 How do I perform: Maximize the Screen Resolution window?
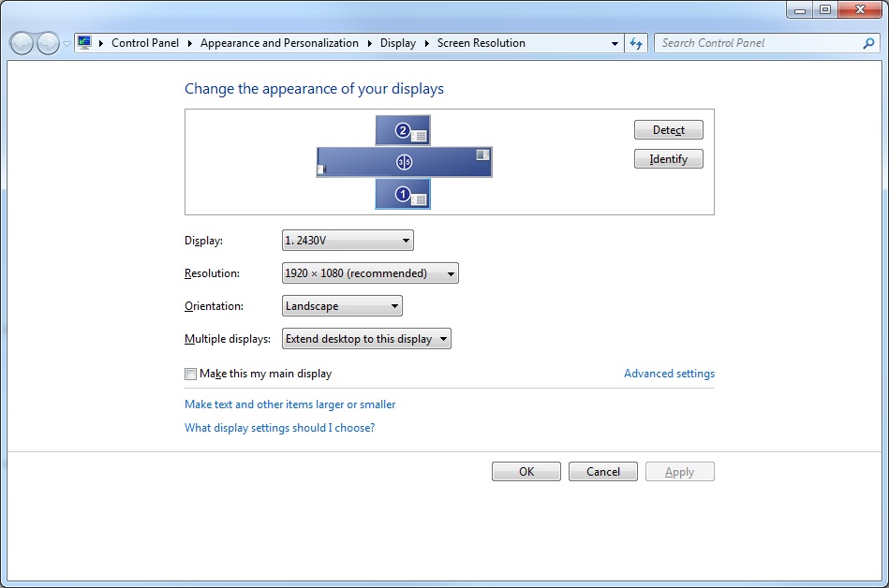(x=825, y=9)
